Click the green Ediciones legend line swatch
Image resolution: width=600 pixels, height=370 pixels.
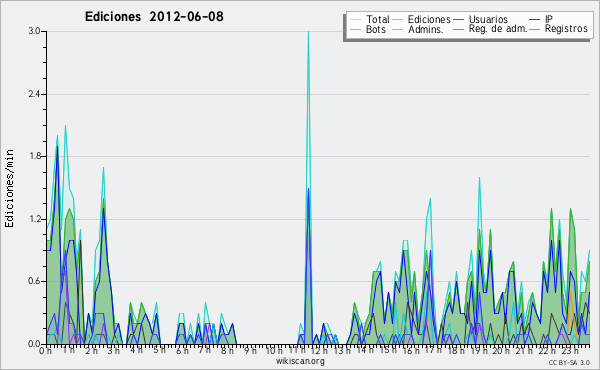tap(398, 19)
